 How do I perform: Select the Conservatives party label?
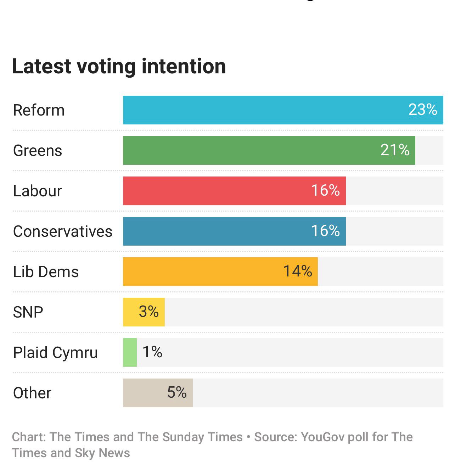(63, 231)
